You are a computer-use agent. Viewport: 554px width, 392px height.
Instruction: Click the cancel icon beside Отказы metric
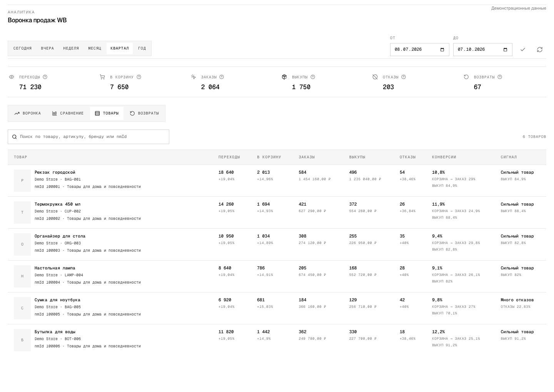(x=375, y=77)
